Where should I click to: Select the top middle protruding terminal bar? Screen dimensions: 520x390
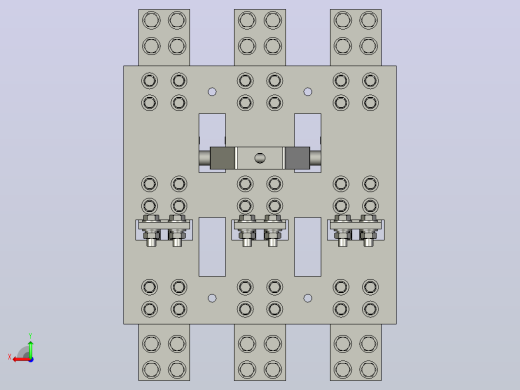point(260,37)
